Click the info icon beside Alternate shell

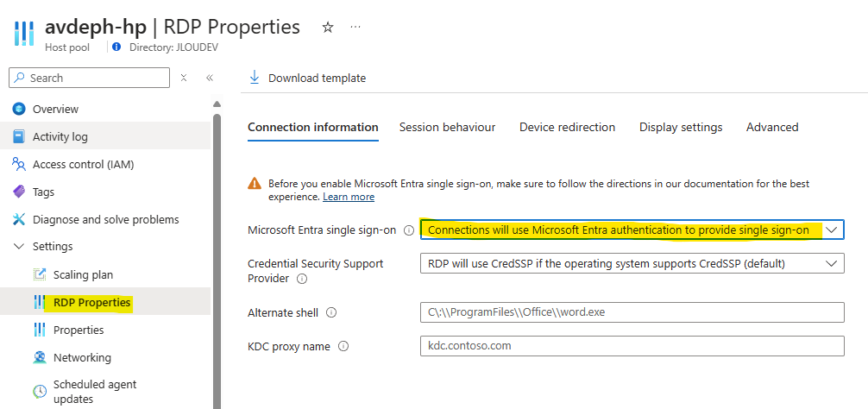click(x=331, y=312)
